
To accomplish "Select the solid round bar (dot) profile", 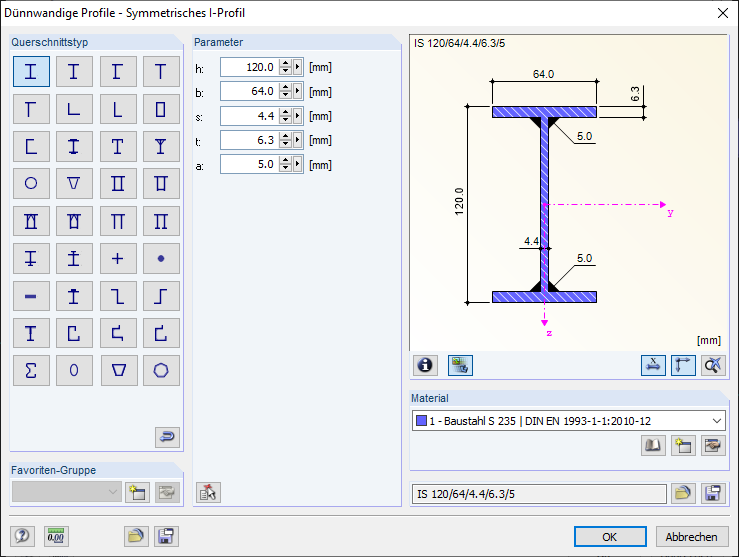I will [x=161, y=258].
